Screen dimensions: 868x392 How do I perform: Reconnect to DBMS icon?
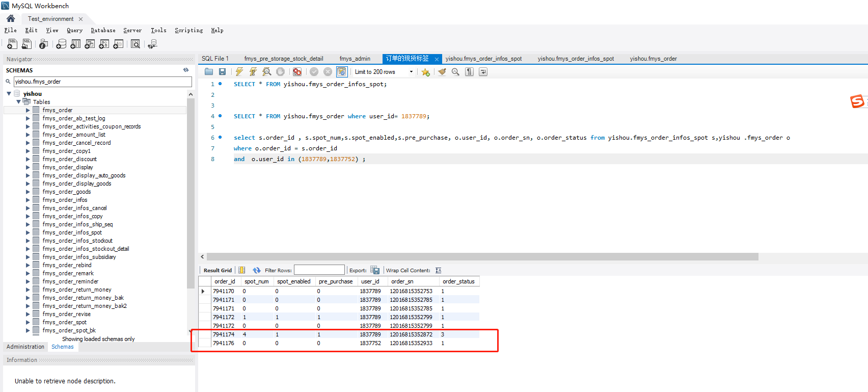(x=152, y=44)
